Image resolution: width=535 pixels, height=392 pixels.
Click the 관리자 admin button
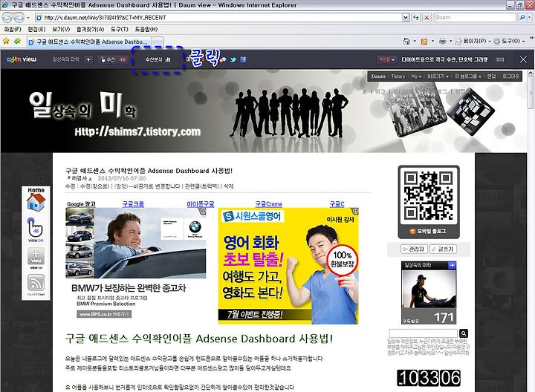tap(414, 249)
